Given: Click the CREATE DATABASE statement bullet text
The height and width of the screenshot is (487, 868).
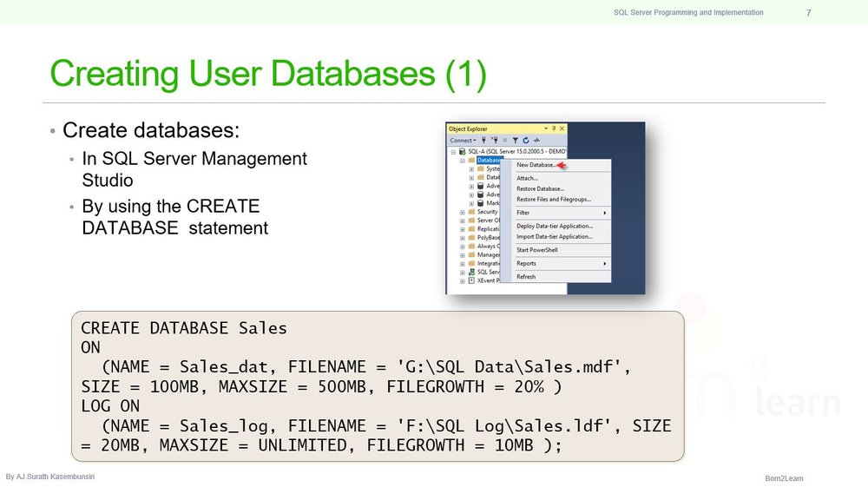Looking at the screenshot, I should click(x=175, y=217).
